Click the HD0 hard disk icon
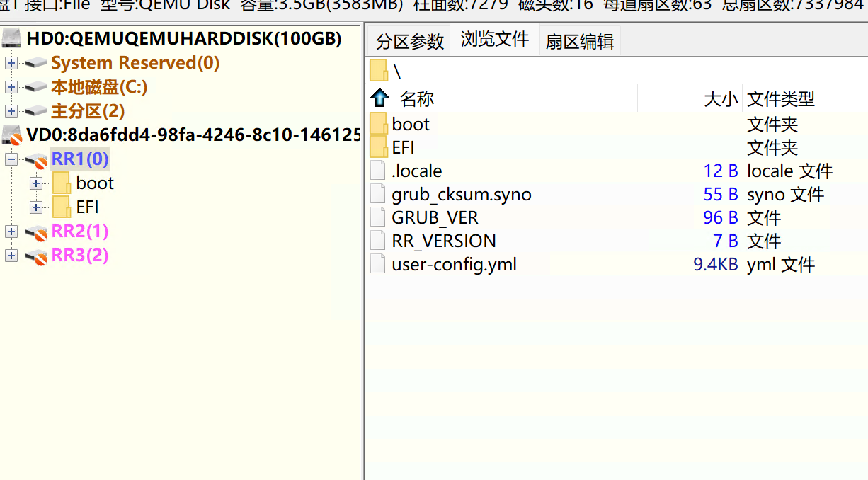The image size is (868, 480). click(12, 39)
